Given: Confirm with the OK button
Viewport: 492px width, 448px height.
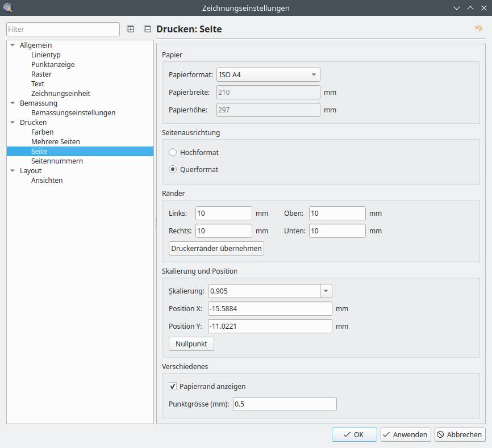Looking at the screenshot, I should tap(355, 434).
